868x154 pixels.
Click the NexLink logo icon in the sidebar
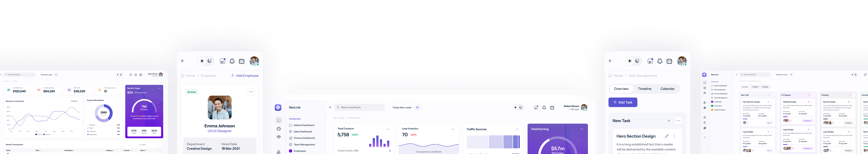pos(278,108)
